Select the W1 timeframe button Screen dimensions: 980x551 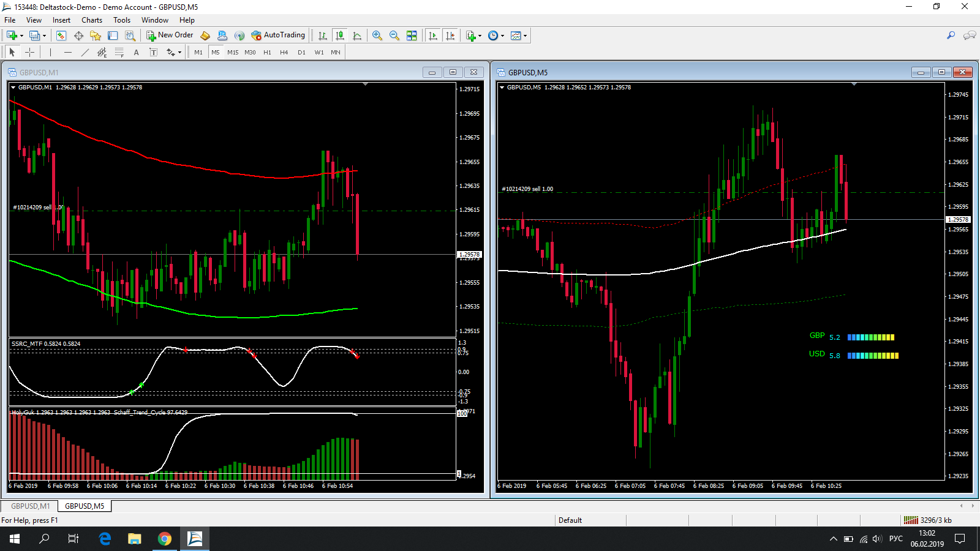[319, 52]
